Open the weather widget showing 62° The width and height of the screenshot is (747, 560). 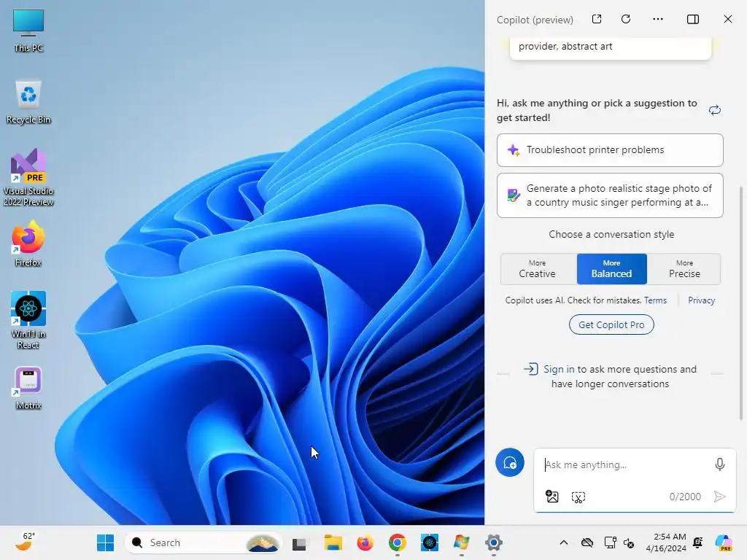25,542
